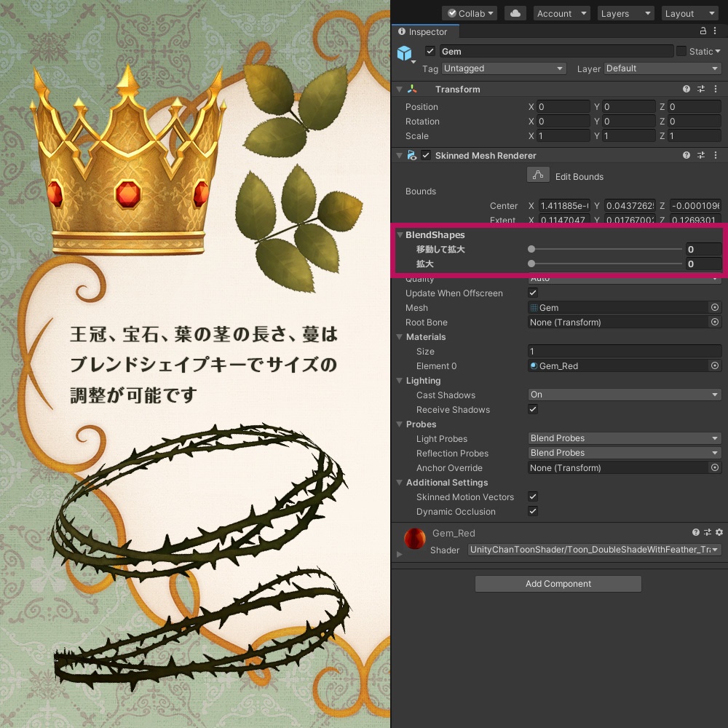Screen dimensions: 728x728
Task: Open Skinned Mesh Renderer preset icon
Action: pos(701,155)
